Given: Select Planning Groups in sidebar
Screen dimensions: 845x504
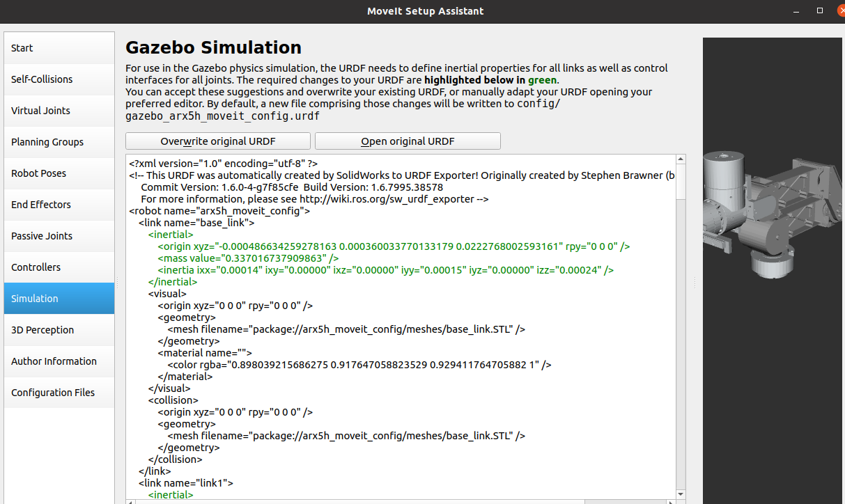Looking at the screenshot, I should pyautogui.click(x=59, y=142).
